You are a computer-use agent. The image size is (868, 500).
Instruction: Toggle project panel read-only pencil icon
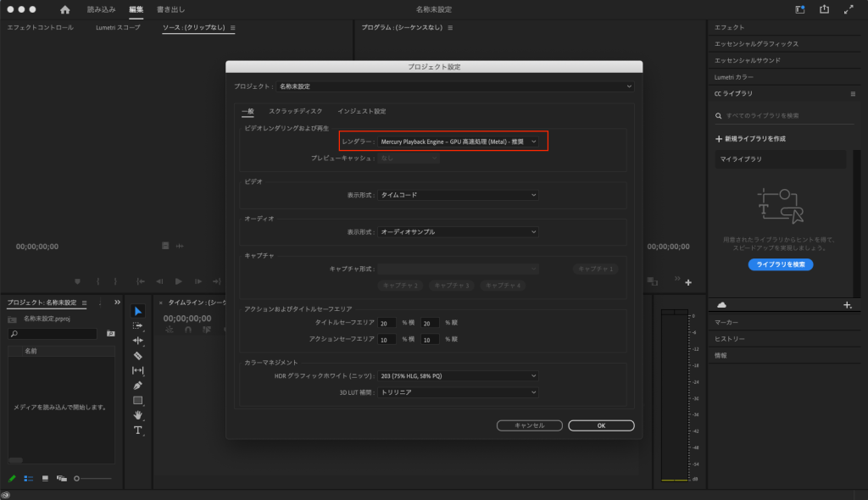pos(12,478)
